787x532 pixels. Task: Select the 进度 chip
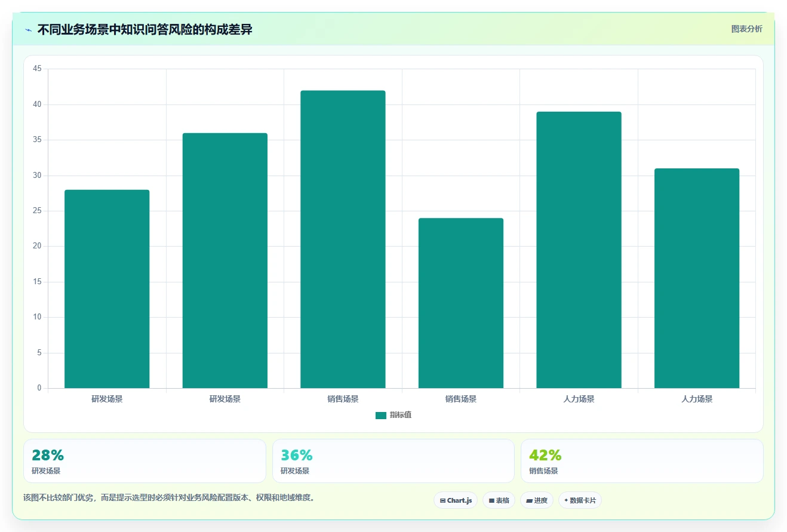pyautogui.click(x=537, y=500)
